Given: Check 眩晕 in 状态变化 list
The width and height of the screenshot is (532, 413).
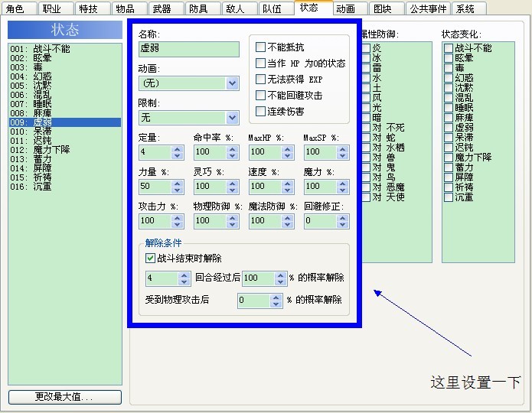Looking at the screenshot, I should click(449, 58).
